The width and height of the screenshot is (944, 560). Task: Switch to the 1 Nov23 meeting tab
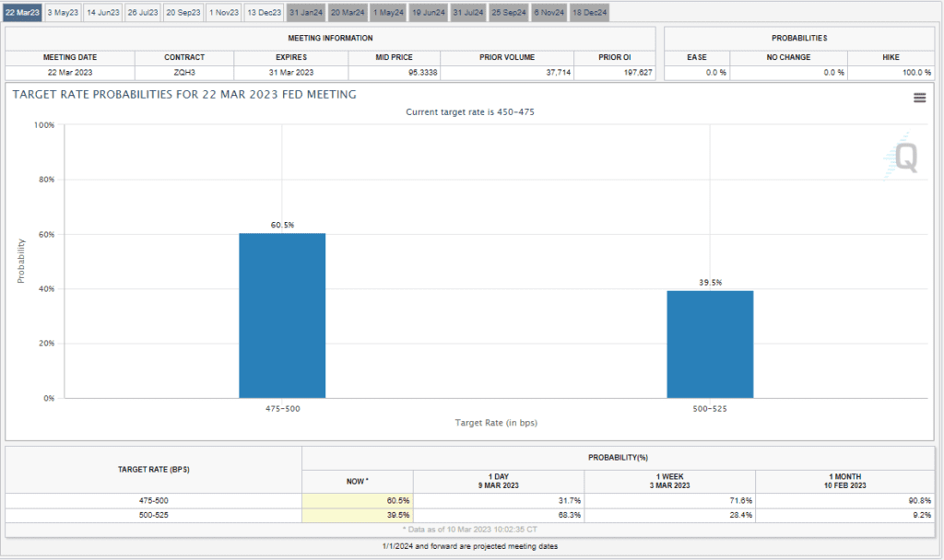point(224,12)
